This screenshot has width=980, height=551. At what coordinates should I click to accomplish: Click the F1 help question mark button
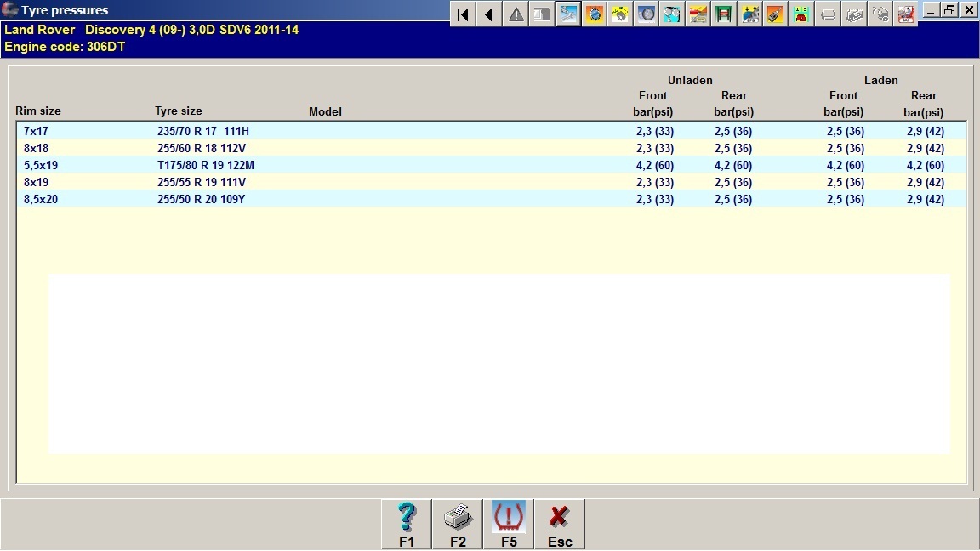(407, 524)
